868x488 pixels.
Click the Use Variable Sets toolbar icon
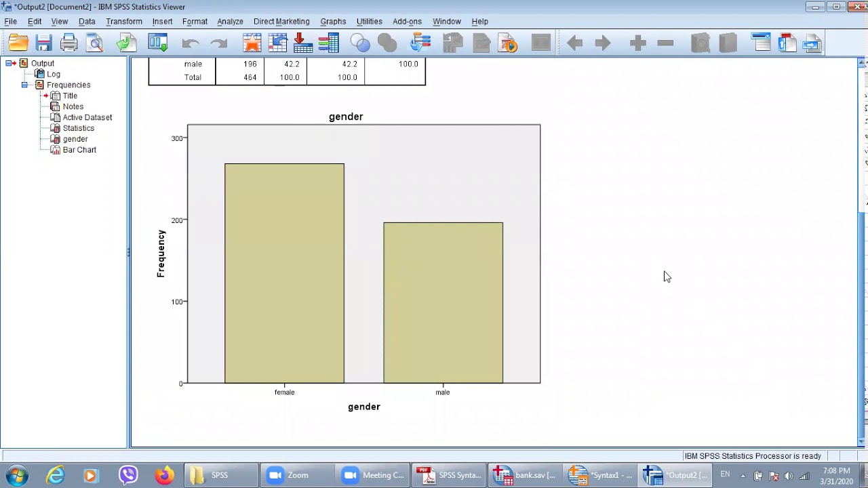click(361, 43)
